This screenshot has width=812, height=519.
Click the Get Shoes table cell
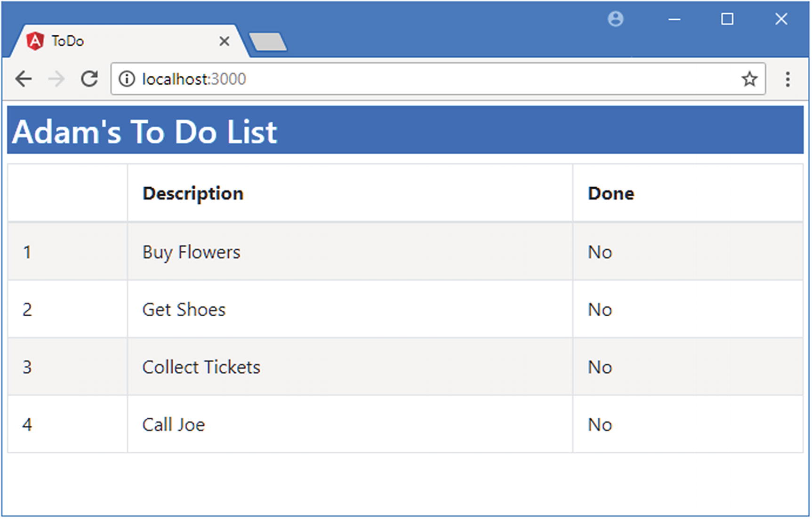(x=184, y=310)
